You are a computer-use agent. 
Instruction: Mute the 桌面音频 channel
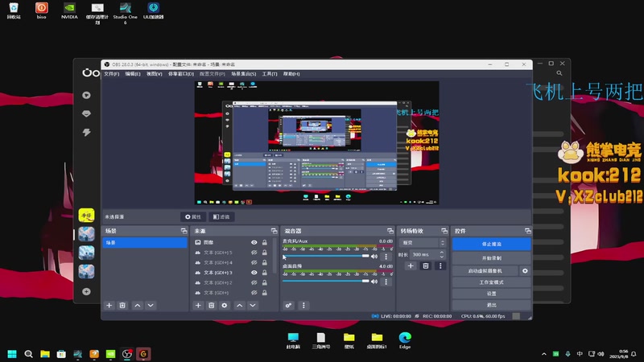pos(374,282)
